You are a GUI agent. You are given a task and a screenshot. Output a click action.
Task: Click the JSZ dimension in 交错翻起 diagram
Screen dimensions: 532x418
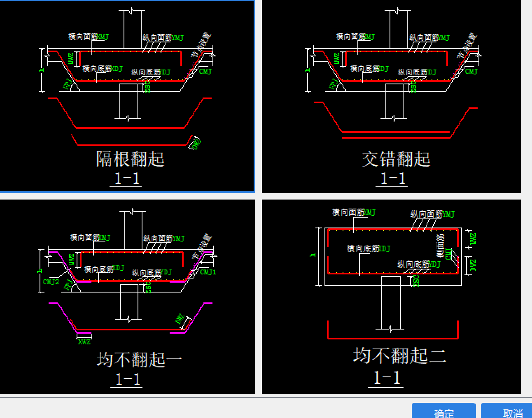[413, 86]
